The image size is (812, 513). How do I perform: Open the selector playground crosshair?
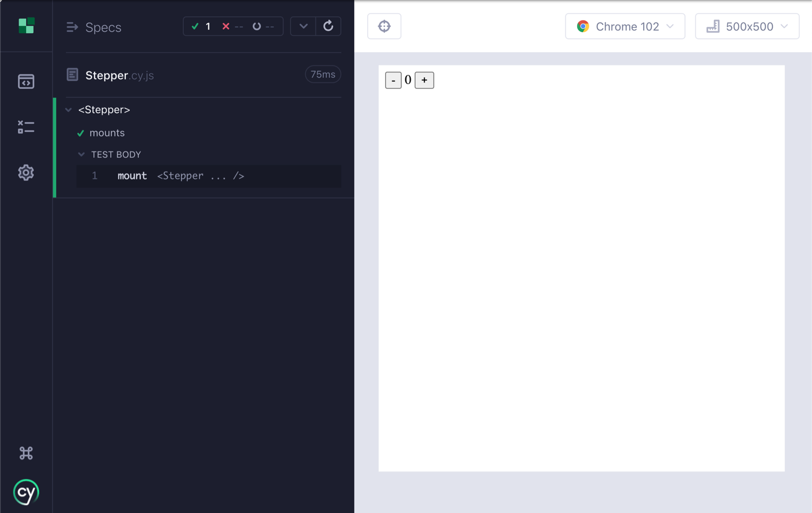coord(384,27)
